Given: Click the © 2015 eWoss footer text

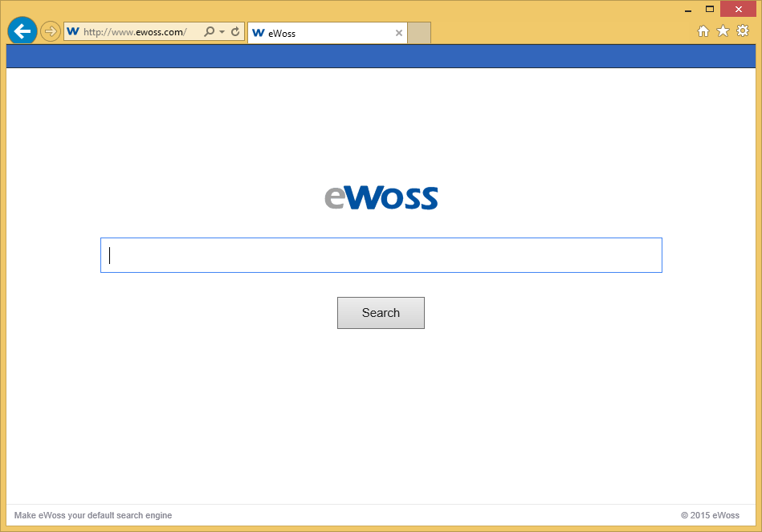Looking at the screenshot, I should [710, 515].
